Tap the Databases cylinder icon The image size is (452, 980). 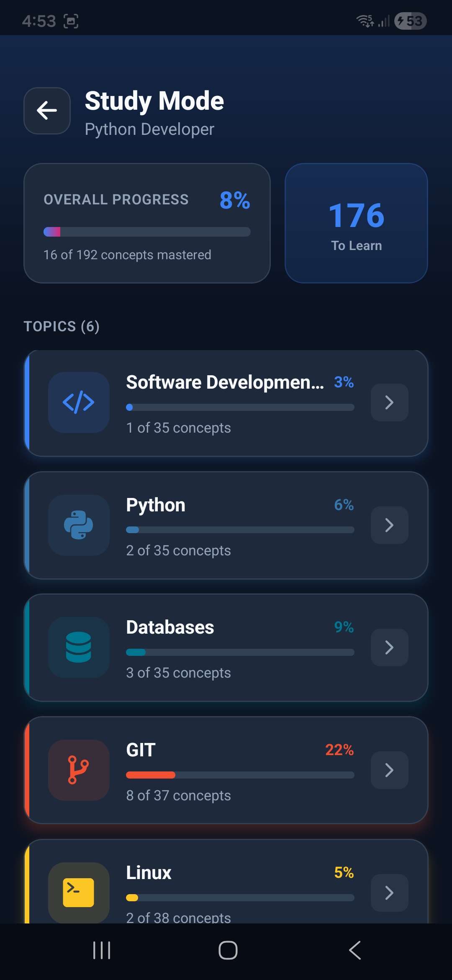point(79,647)
